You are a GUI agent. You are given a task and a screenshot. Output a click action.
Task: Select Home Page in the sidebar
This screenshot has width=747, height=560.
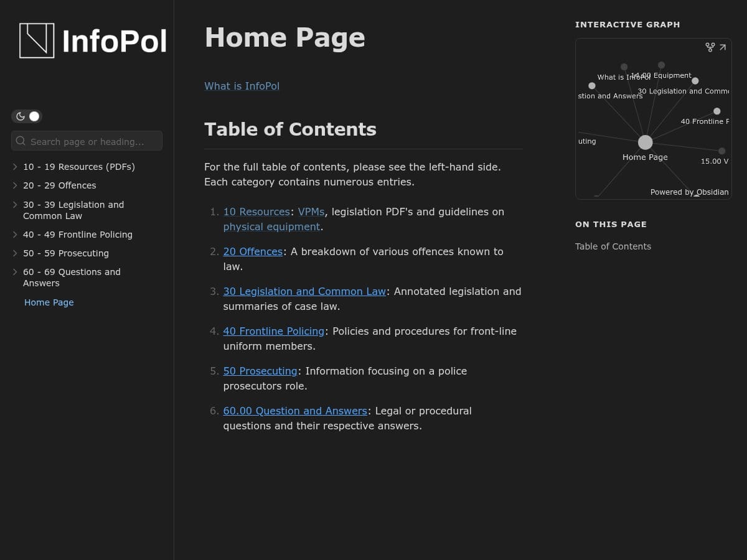tap(49, 302)
